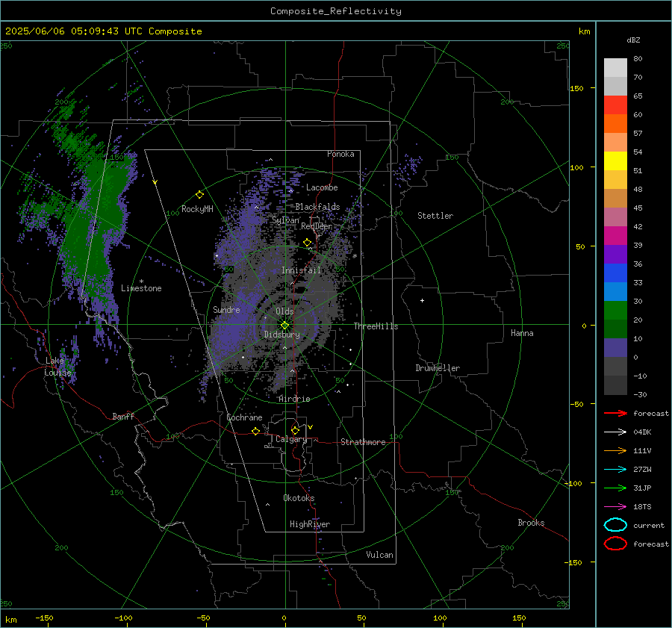This screenshot has height=628, width=672.
Task: Pick the bright green 20-30 dBZ swatch
Action: point(615,310)
